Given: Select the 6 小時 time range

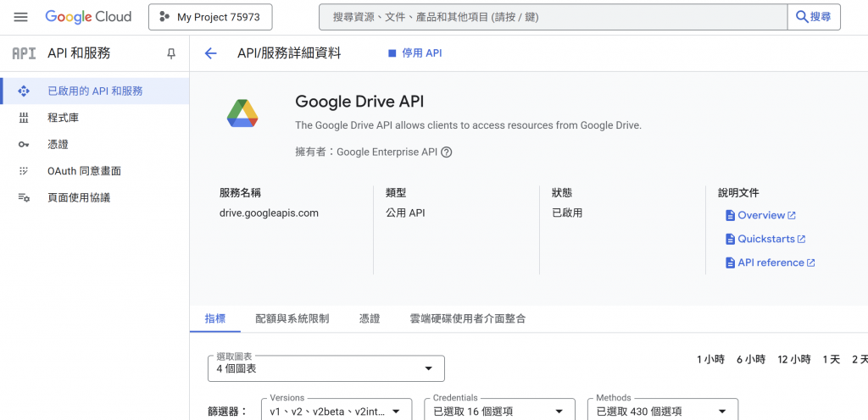Looking at the screenshot, I should [751, 359].
